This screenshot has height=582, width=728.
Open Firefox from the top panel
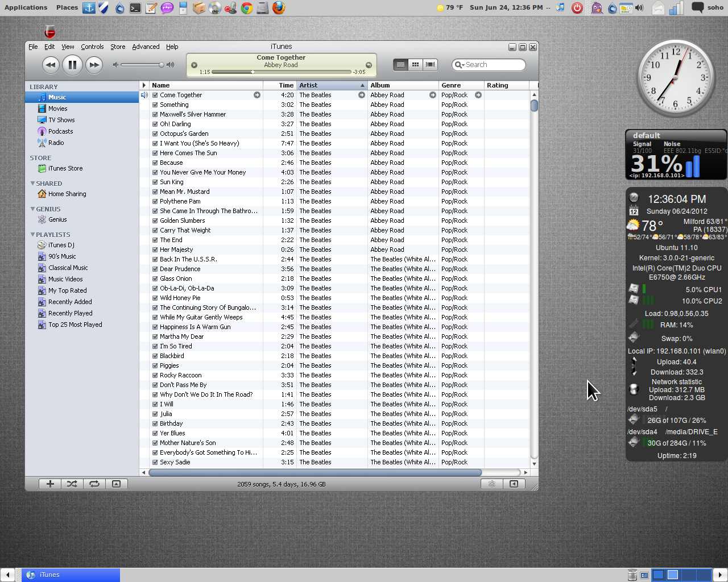pos(278,8)
